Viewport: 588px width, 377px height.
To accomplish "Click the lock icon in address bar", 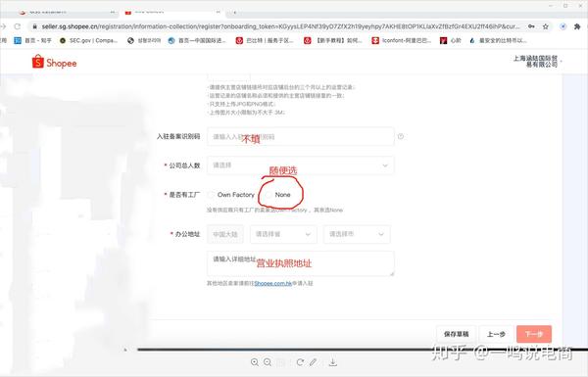I will 35,26.
